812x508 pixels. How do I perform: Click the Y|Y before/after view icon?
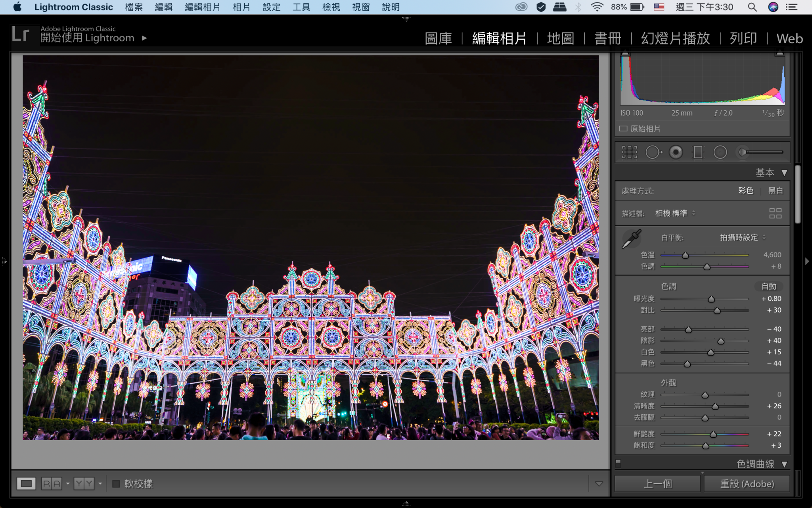(x=84, y=483)
